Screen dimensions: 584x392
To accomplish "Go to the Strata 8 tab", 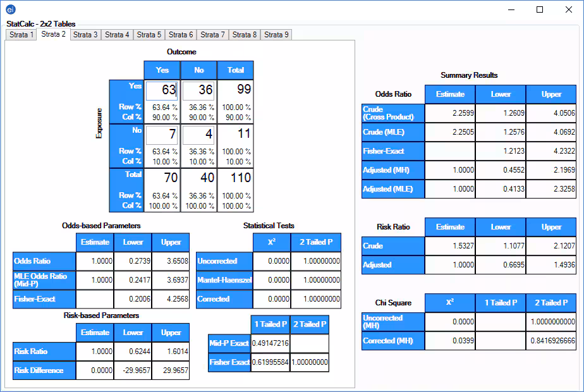I will pyautogui.click(x=245, y=35).
